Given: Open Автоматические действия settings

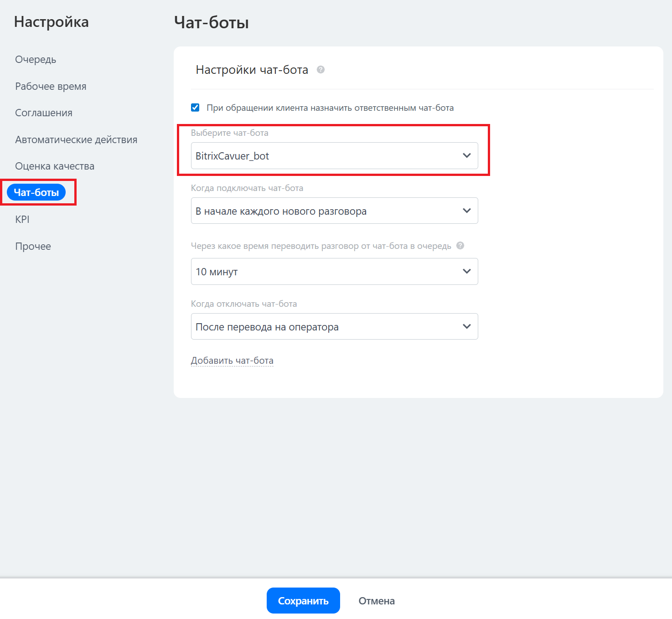Looking at the screenshot, I should click(76, 140).
